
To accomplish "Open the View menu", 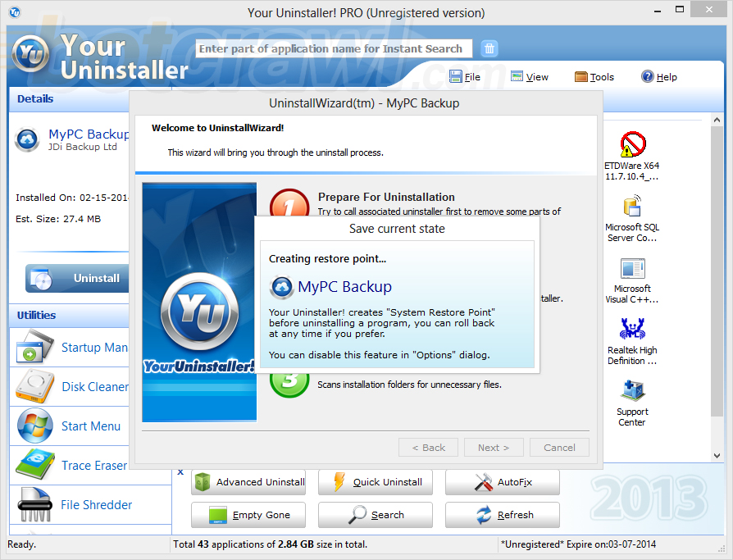I will [529, 76].
